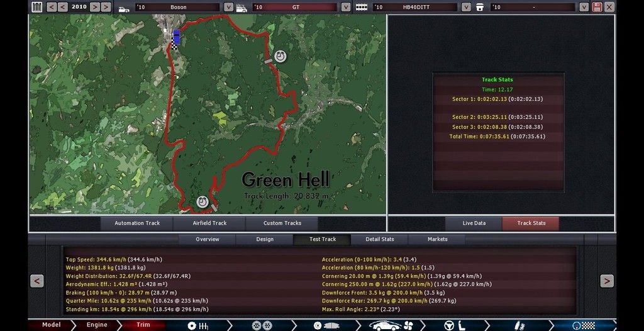Open the Detail Stats tab
Viewport: 644px width, 331px height.
point(379,239)
